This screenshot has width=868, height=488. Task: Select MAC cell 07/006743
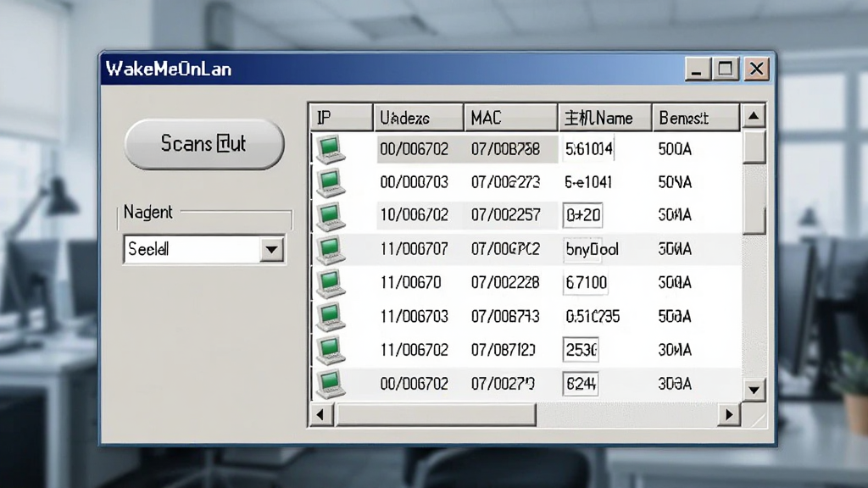point(505,317)
